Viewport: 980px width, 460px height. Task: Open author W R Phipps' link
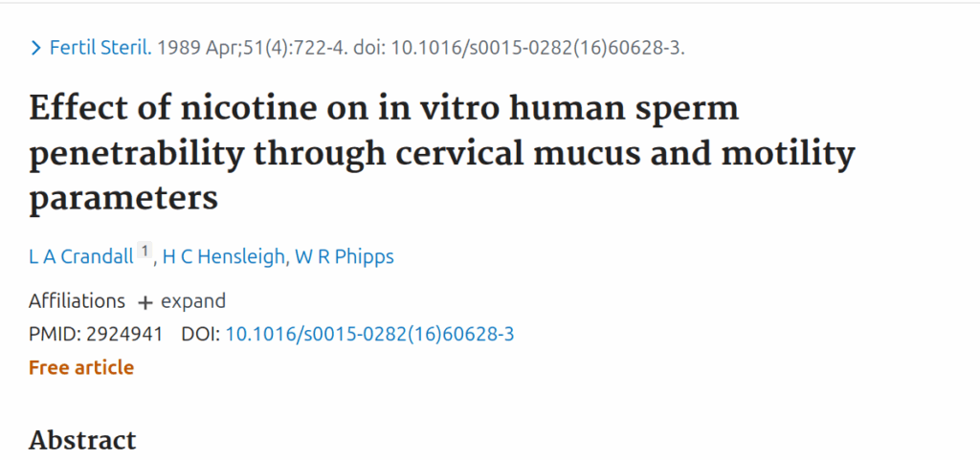pyautogui.click(x=345, y=256)
